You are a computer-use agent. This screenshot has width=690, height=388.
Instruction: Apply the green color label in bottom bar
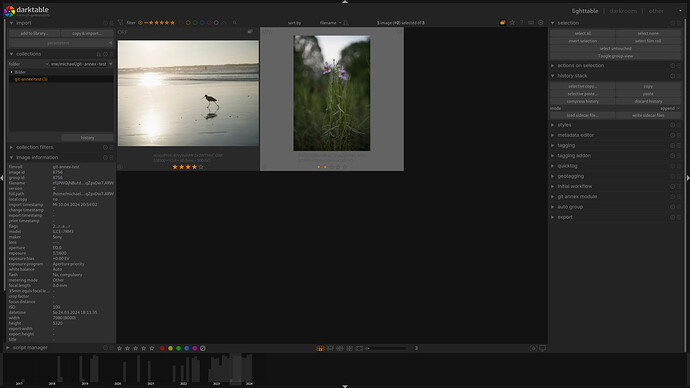coord(179,348)
